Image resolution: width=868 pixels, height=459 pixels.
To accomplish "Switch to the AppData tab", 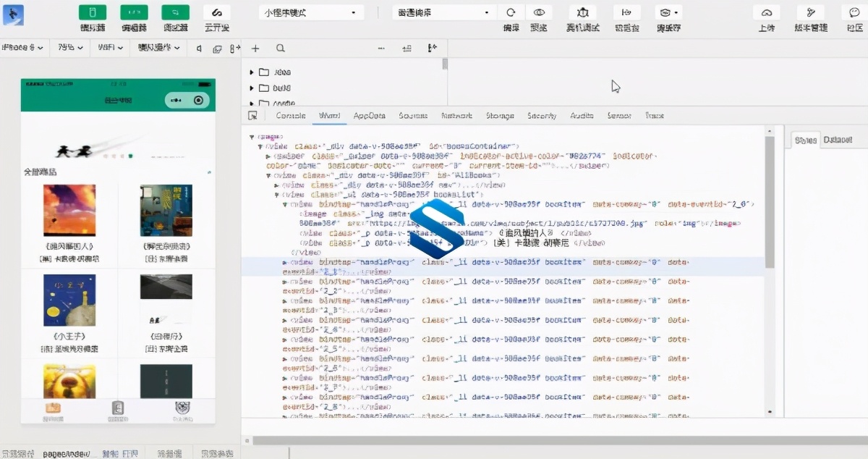I will (370, 116).
